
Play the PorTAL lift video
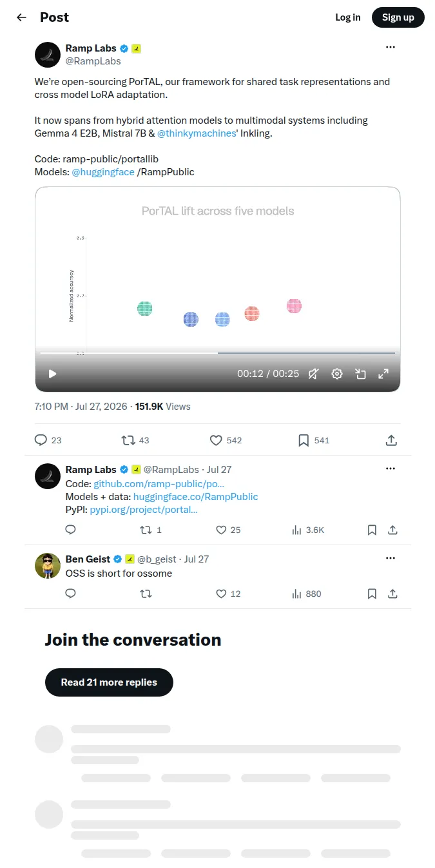coord(53,374)
